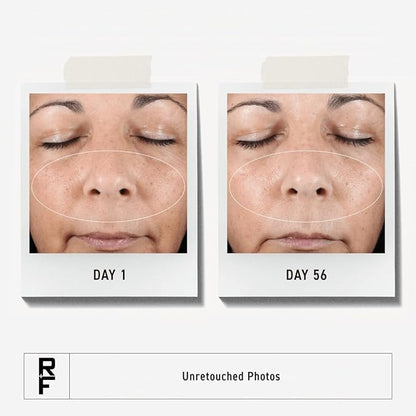Click the banner box containing Unretouched Photos
Image resolution: width=416 pixels, height=416 pixels.
tap(208, 376)
